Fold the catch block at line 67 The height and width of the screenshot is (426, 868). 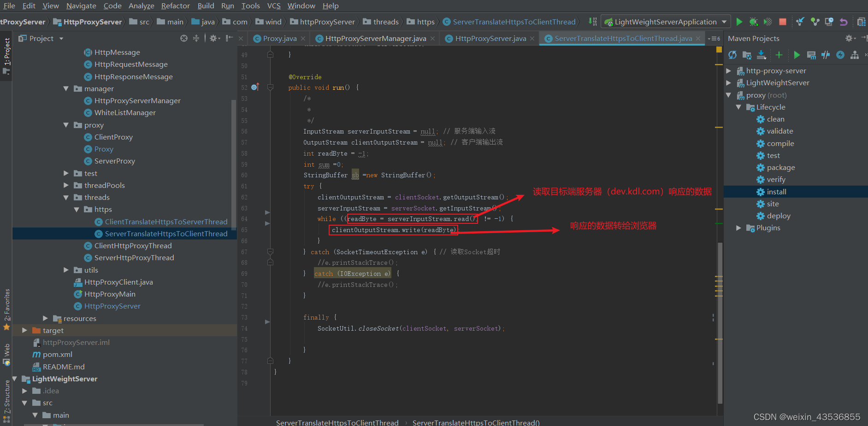pyautogui.click(x=270, y=251)
